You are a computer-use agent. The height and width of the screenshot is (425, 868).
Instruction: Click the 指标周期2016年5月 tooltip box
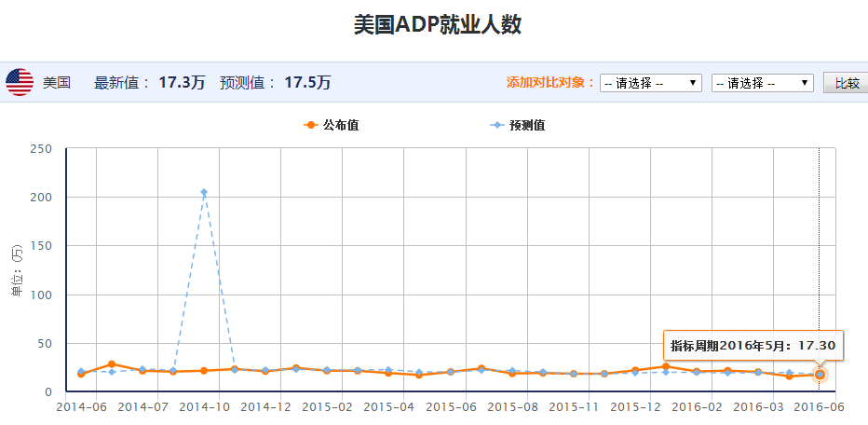coord(753,345)
